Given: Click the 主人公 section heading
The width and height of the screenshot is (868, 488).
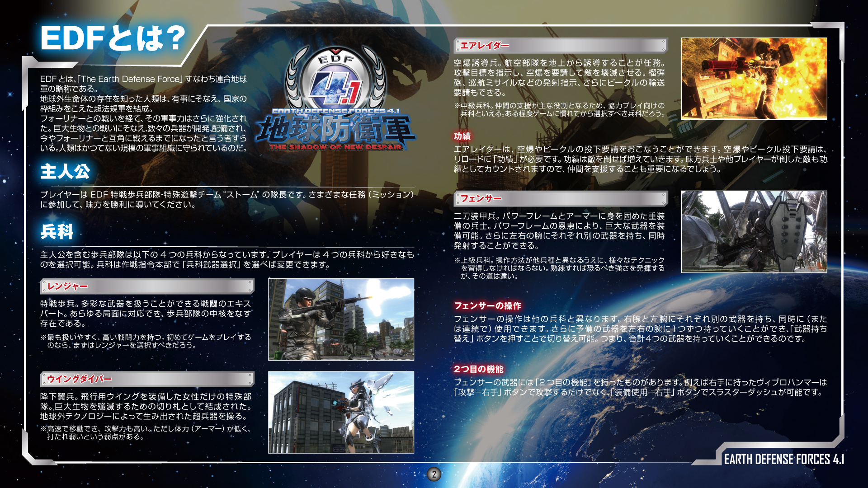Looking at the screenshot, I should (x=65, y=171).
